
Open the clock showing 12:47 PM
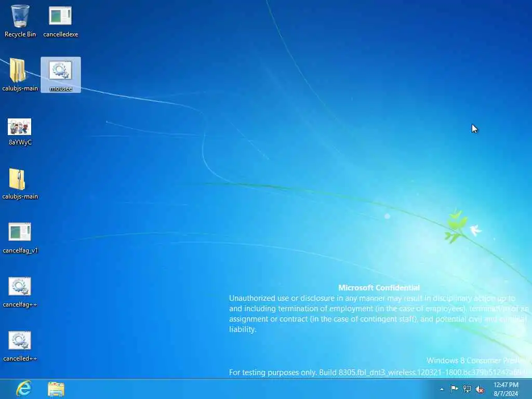coord(506,389)
